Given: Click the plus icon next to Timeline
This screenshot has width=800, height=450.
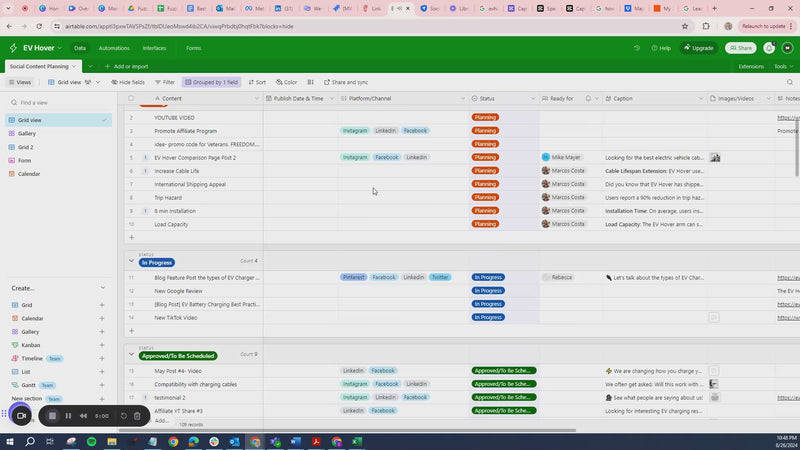Looking at the screenshot, I should click(102, 359).
